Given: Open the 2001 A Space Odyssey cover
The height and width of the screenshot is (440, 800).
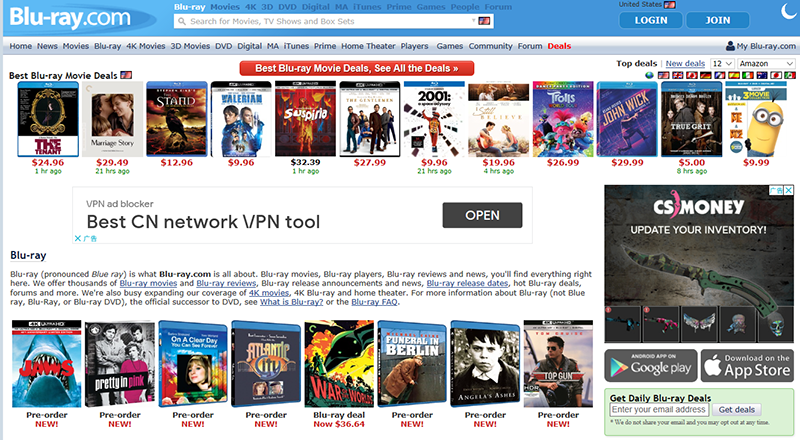Looking at the screenshot, I should [x=434, y=118].
